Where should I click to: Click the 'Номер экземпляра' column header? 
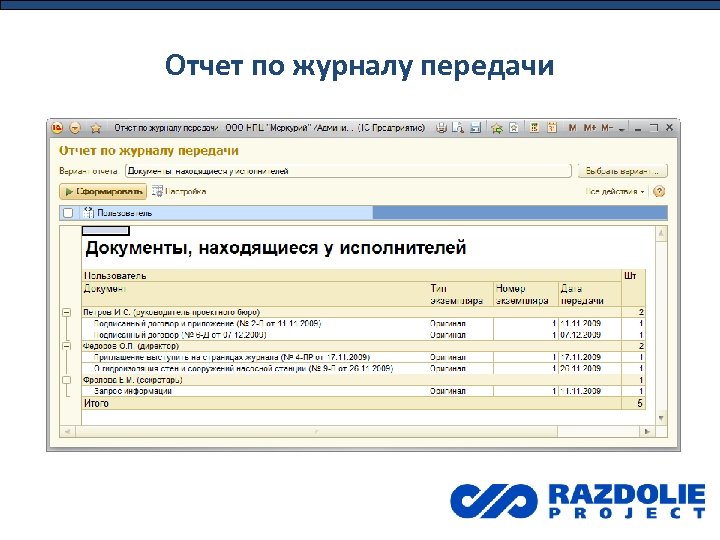pos(526,294)
